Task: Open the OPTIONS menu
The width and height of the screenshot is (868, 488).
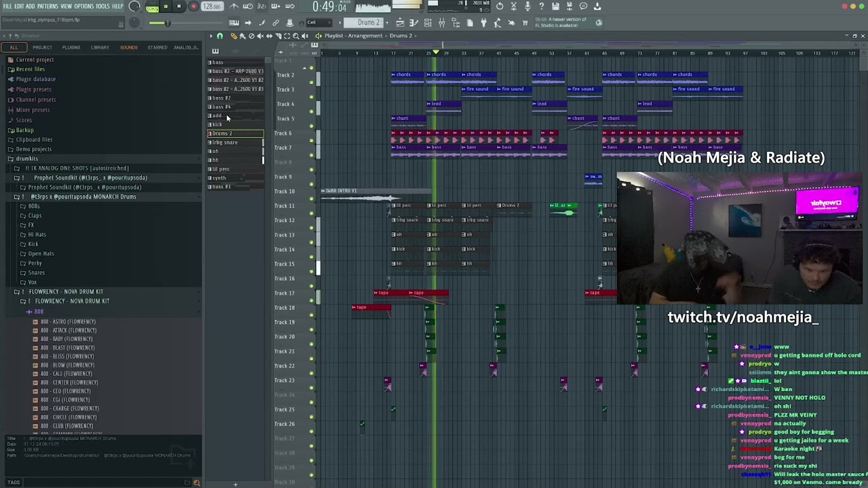Action: pos(84,6)
